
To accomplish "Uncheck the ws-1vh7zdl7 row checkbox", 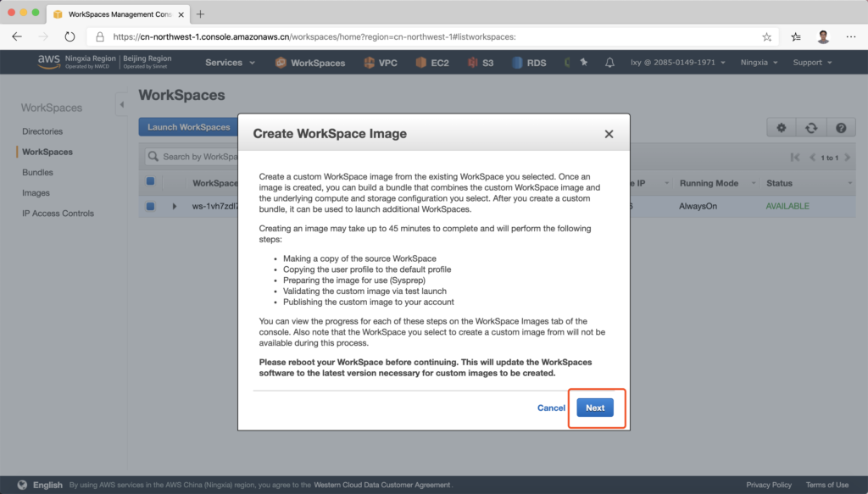I will pyautogui.click(x=151, y=206).
